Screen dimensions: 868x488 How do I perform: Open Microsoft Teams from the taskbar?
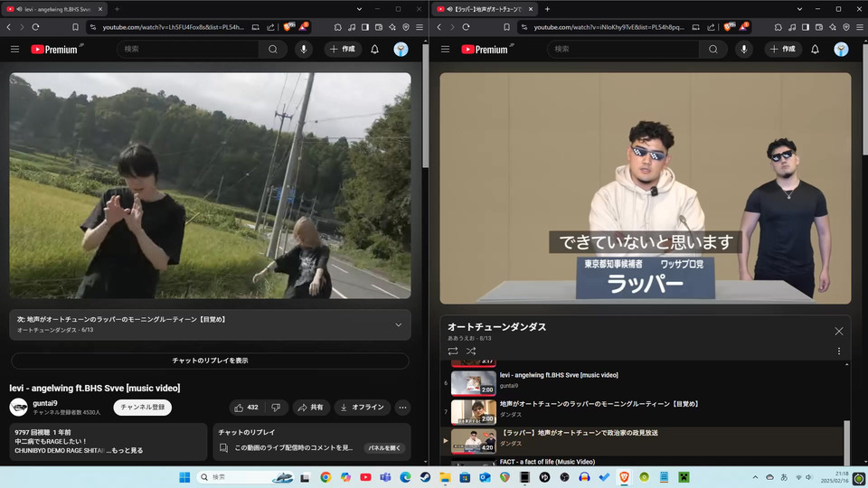(x=385, y=477)
